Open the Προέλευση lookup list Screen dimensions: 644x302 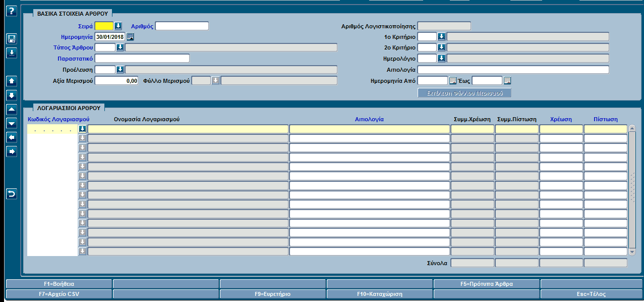[120, 70]
